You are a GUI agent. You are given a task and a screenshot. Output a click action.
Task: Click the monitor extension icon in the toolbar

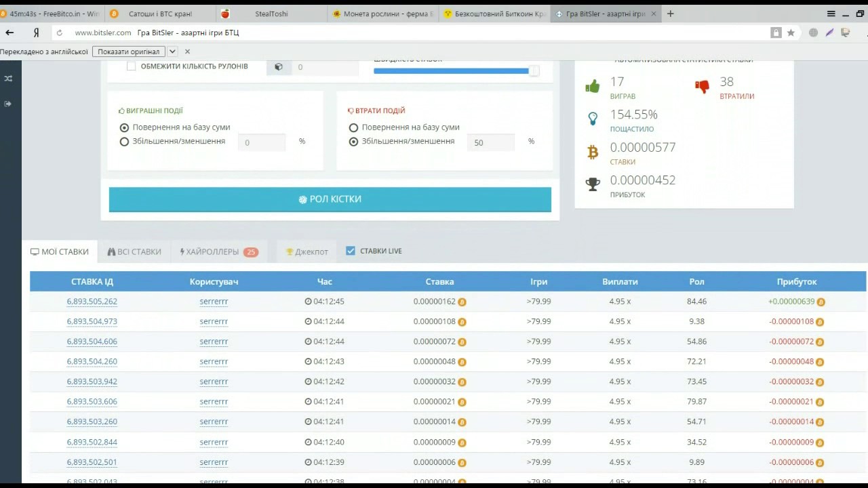[846, 33]
